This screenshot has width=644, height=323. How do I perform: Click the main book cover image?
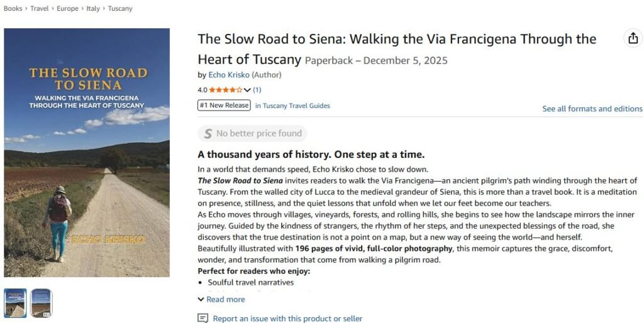pos(87,153)
